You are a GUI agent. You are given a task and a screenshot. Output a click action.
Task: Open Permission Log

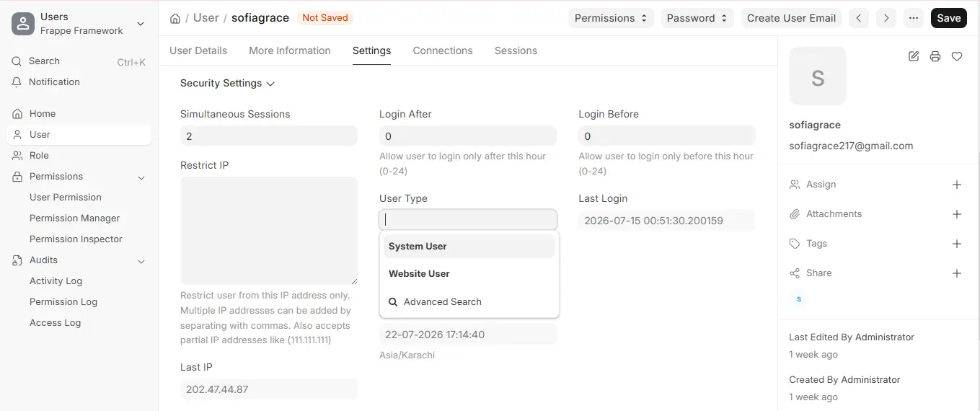coord(63,302)
